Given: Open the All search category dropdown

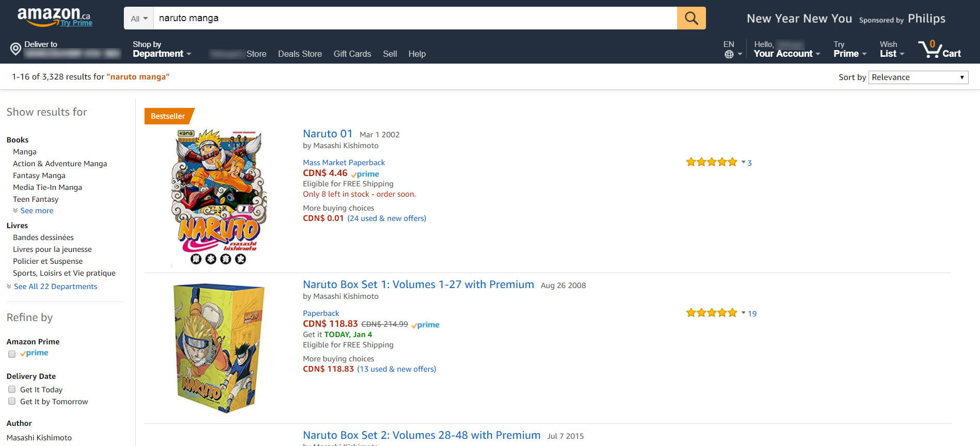Looking at the screenshot, I should point(139,19).
